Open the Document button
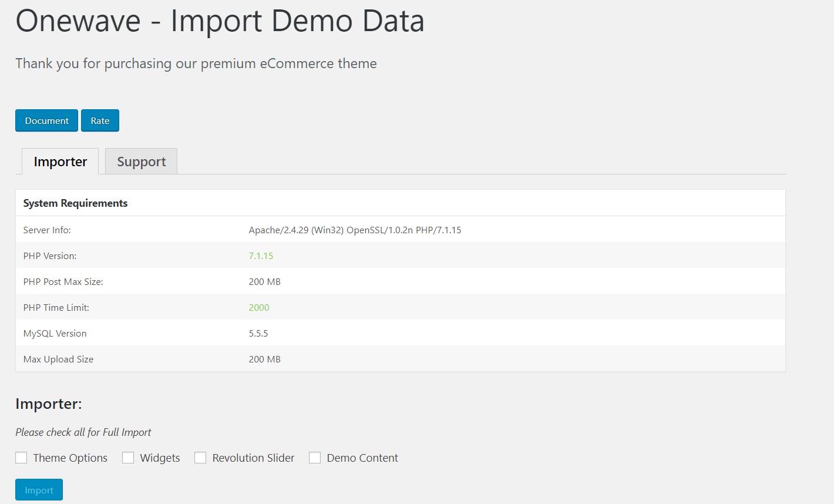The image size is (834, 504). pos(46,120)
